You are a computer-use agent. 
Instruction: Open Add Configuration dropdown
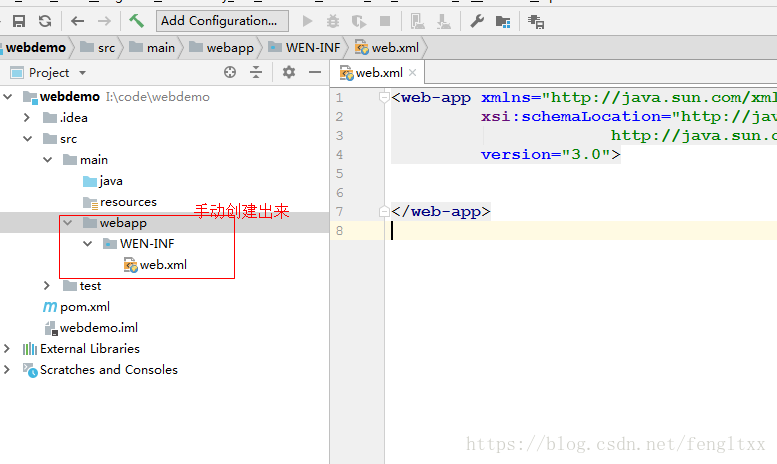click(222, 21)
